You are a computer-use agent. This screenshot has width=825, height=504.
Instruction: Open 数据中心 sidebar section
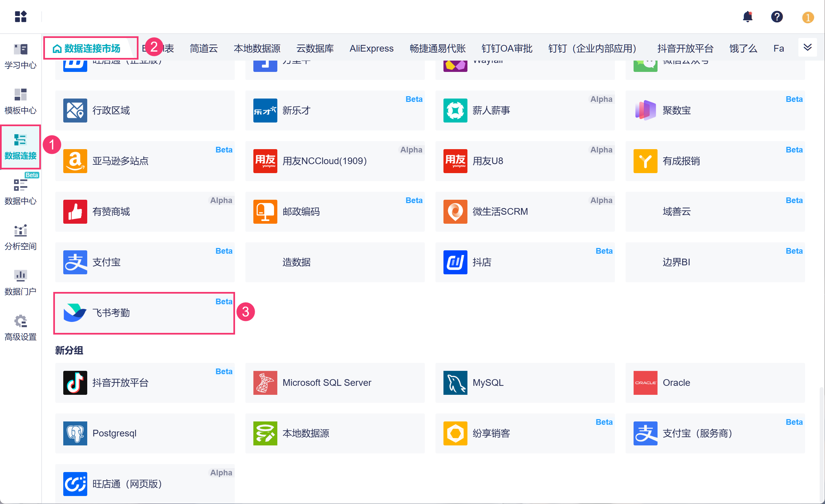(20, 192)
